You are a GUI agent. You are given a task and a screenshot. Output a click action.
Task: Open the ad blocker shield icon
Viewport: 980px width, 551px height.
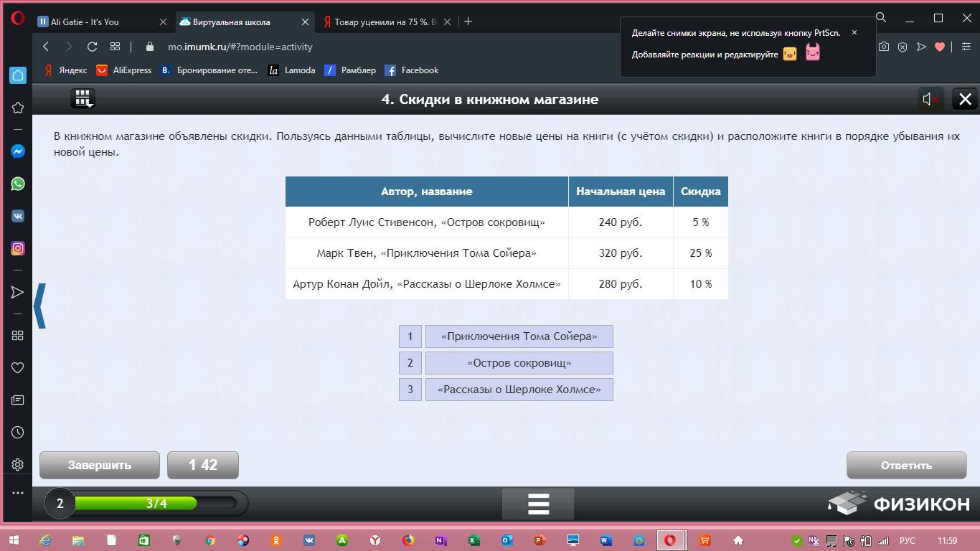click(903, 47)
